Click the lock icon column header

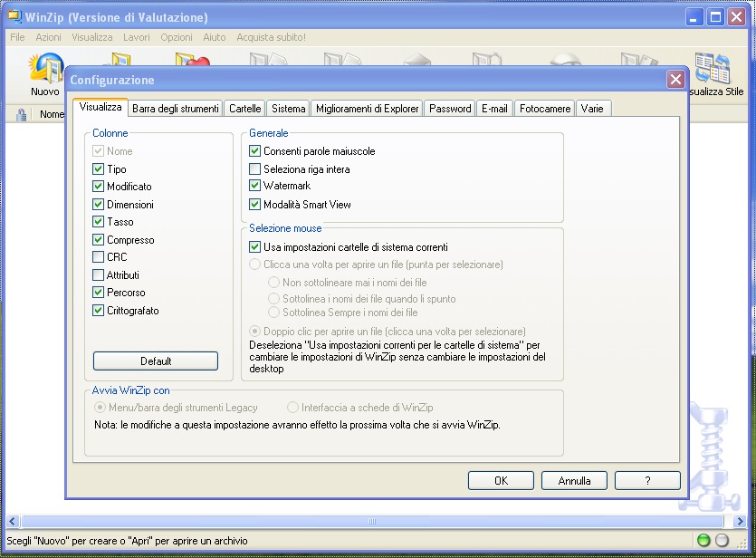coord(22,115)
